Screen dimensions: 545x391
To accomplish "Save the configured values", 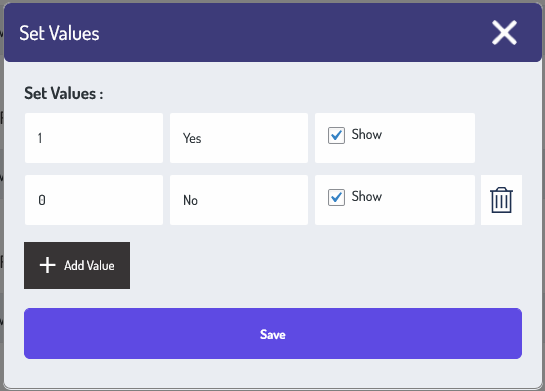I will point(273,334).
